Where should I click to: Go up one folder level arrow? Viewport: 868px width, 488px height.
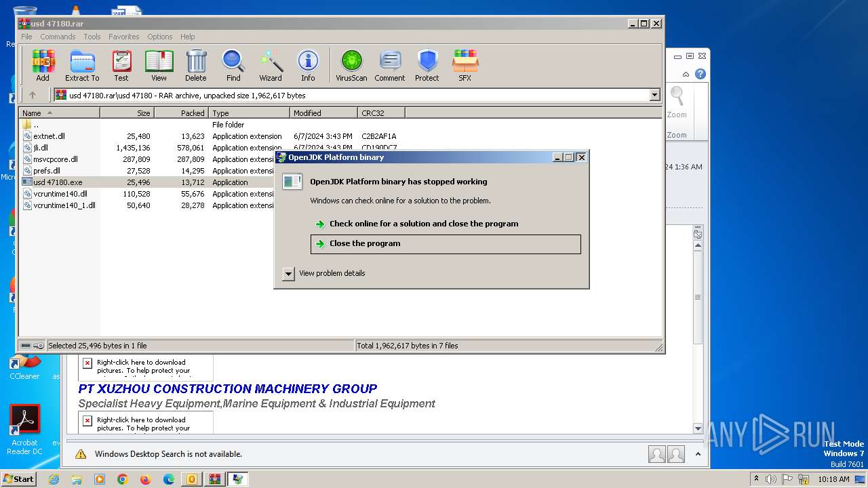coord(32,95)
